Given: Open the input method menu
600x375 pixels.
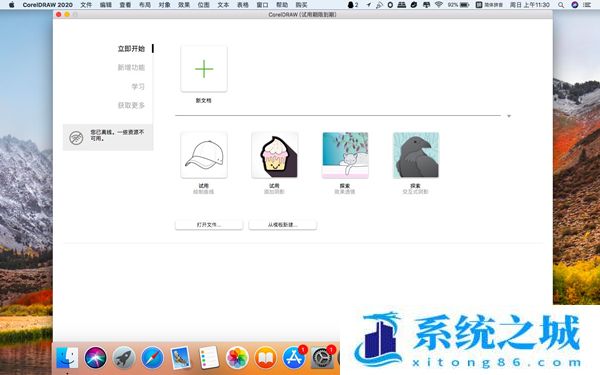Looking at the screenshot, I should pos(489,5).
